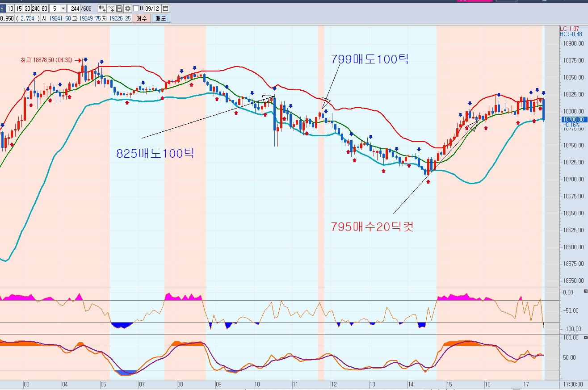The height and width of the screenshot is (390, 588).
Task: Click the -100.00 indicator axis label
Action: point(572,329)
